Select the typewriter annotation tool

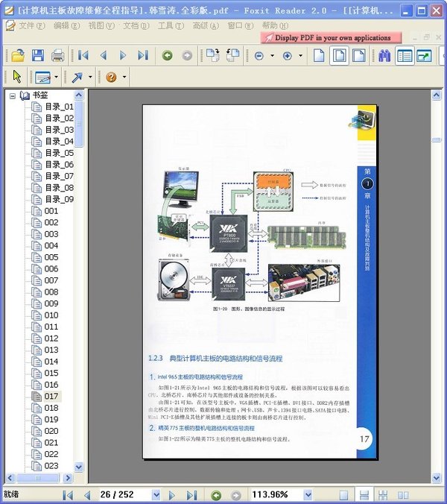pyautogui.click(x=42, y=77)
